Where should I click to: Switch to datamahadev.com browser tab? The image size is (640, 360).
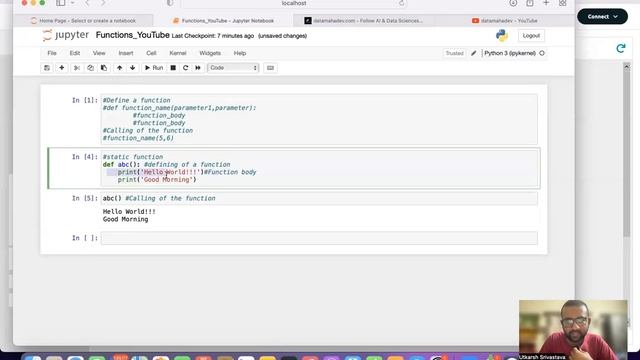[363, 20]
